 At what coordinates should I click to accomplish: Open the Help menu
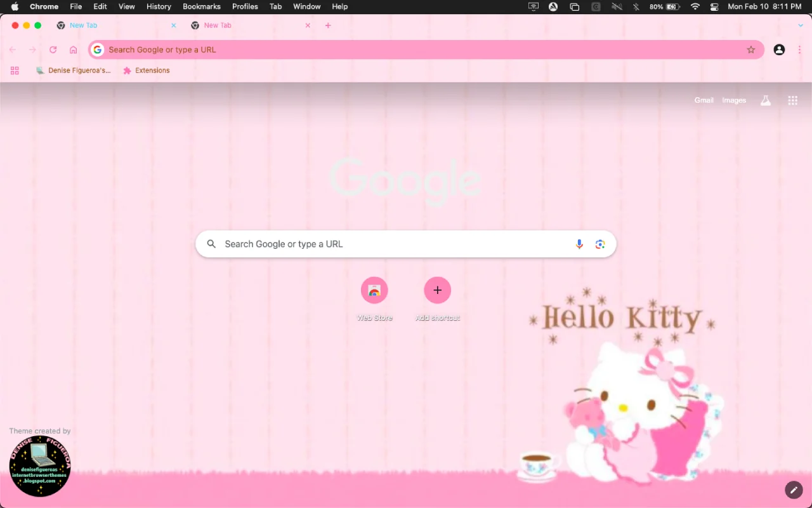[340, 6]
